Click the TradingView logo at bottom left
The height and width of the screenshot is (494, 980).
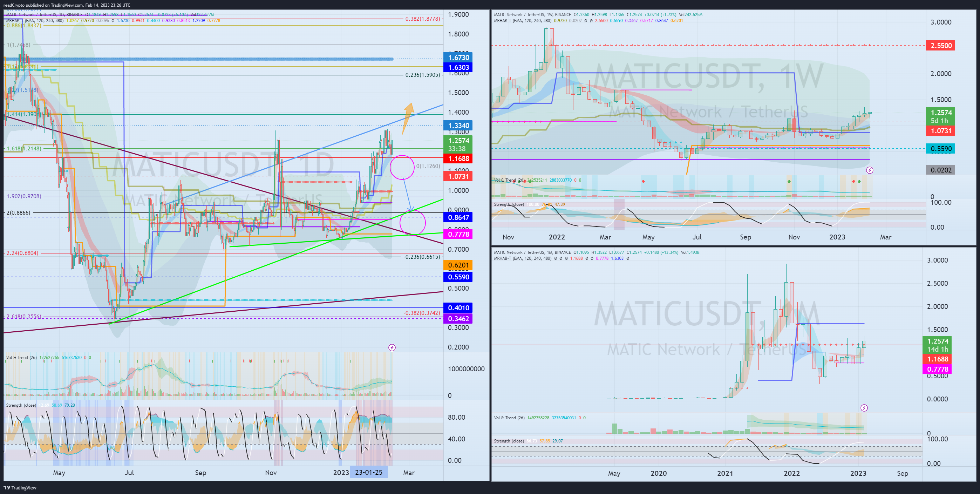pyautogui.click(x=20, y=488)
